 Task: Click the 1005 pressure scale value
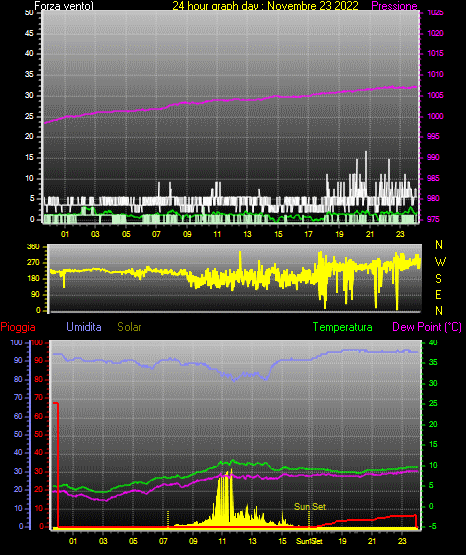[x=435, y=95]
